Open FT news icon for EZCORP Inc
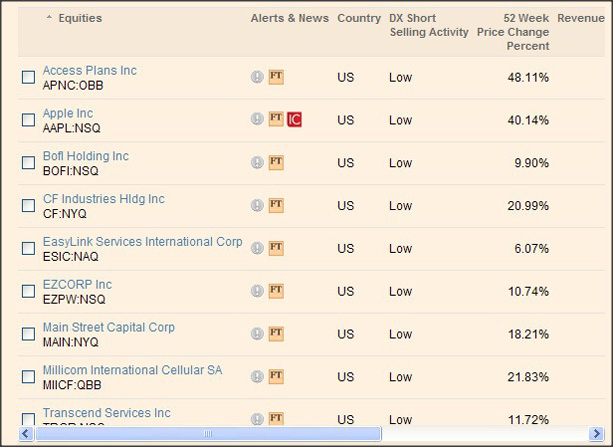The image size is (613, 447). click(276, 291)
